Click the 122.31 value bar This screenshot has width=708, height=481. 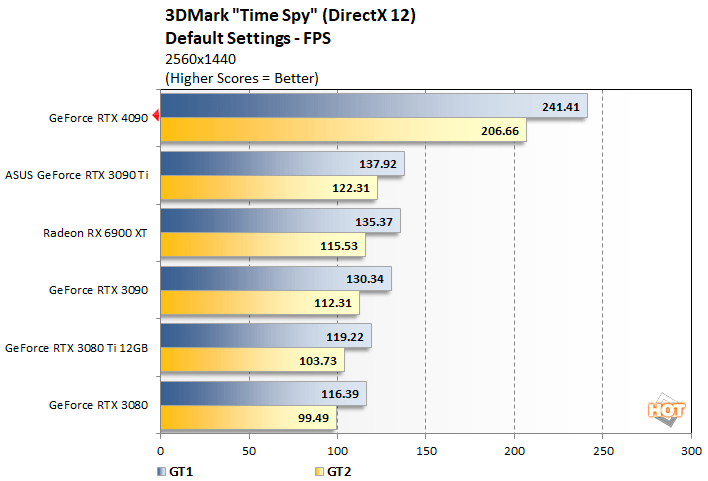tap(269, 187)
